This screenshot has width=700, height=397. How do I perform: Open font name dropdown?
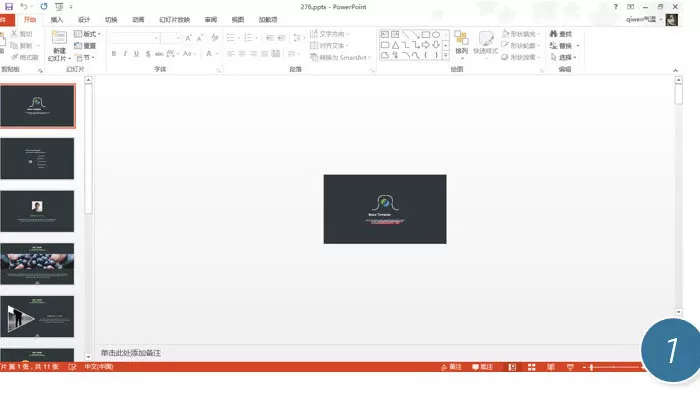coord(156,38)
